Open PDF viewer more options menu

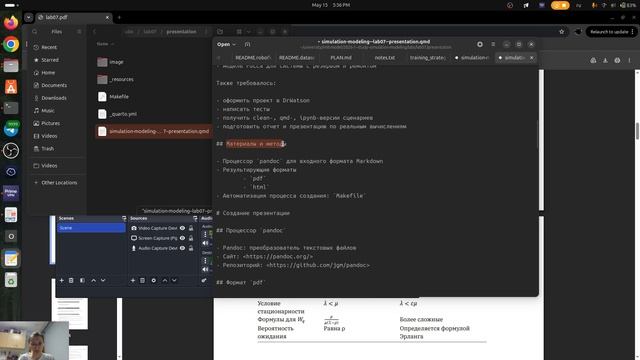[x=629, y=60]
